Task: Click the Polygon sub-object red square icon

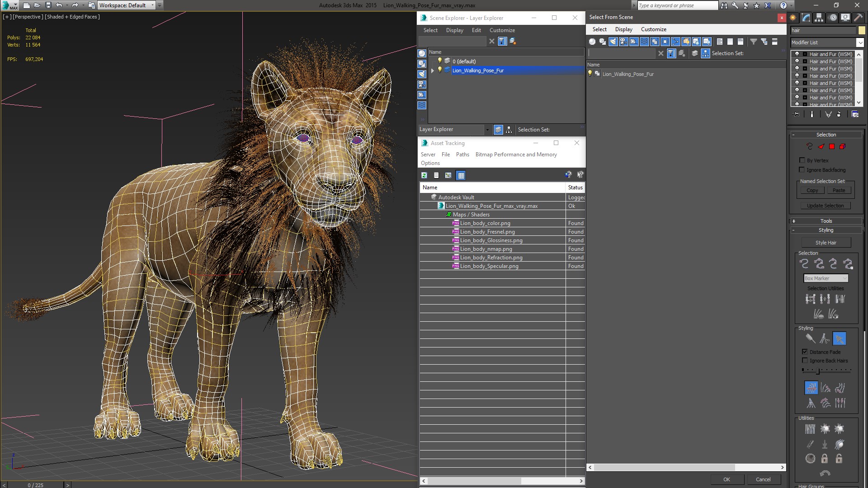Action: click(832, 146)
